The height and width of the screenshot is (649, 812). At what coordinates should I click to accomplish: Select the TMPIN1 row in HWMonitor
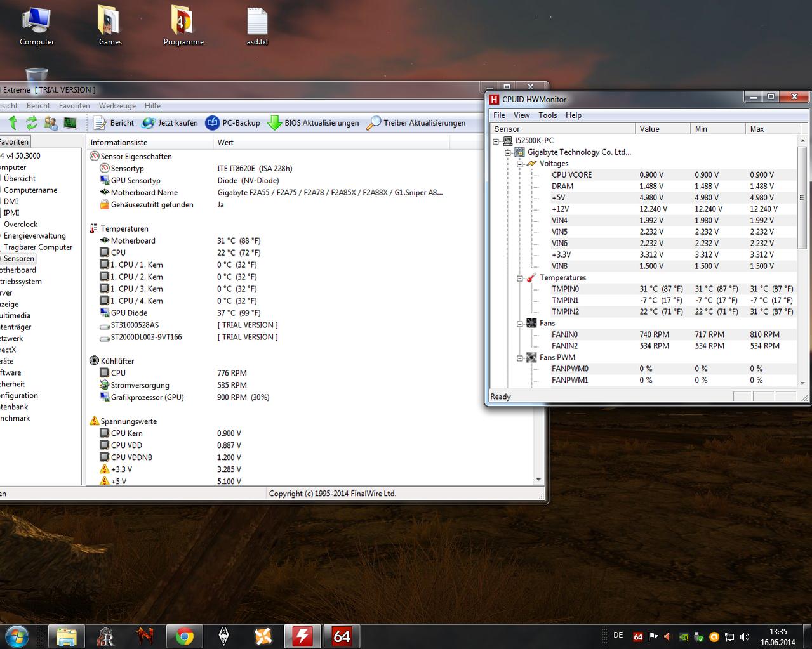(643, 301)
